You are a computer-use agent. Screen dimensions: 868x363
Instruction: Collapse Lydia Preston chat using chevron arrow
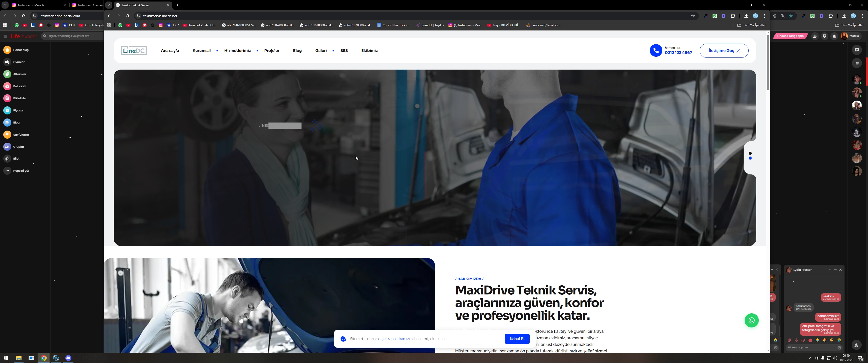coord(830,270)
